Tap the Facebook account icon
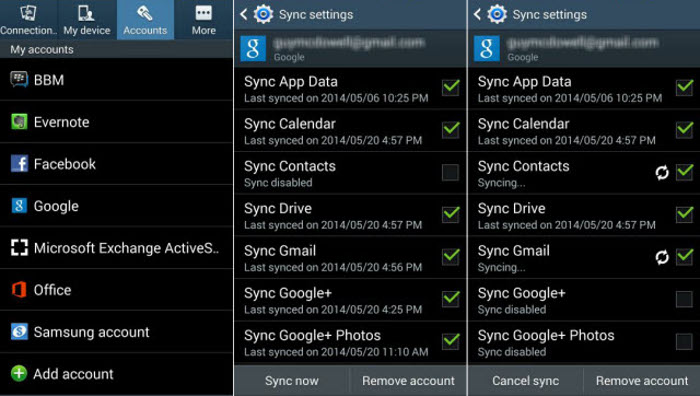This screenshot has width=700, height=396. 19,164
